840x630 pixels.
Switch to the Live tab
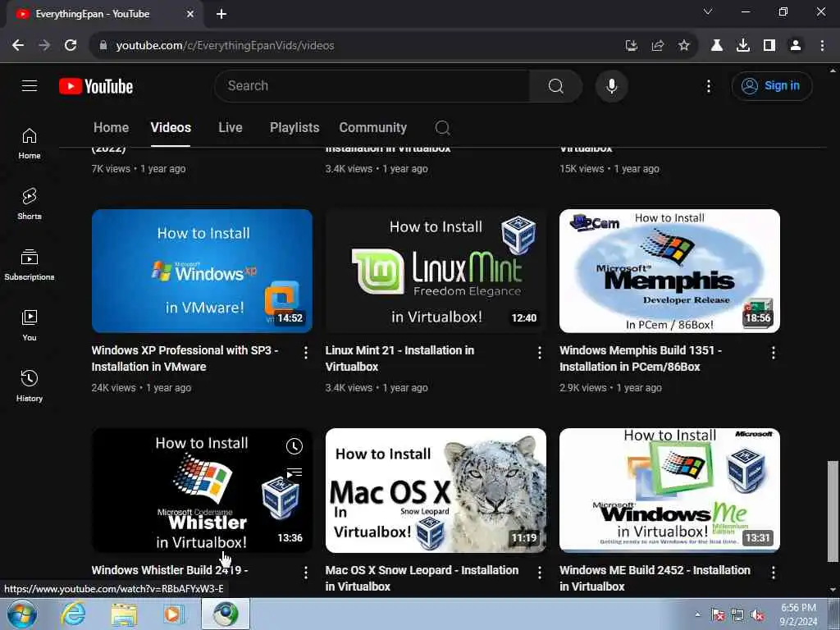pyautogui.click(x=231, y=127)
